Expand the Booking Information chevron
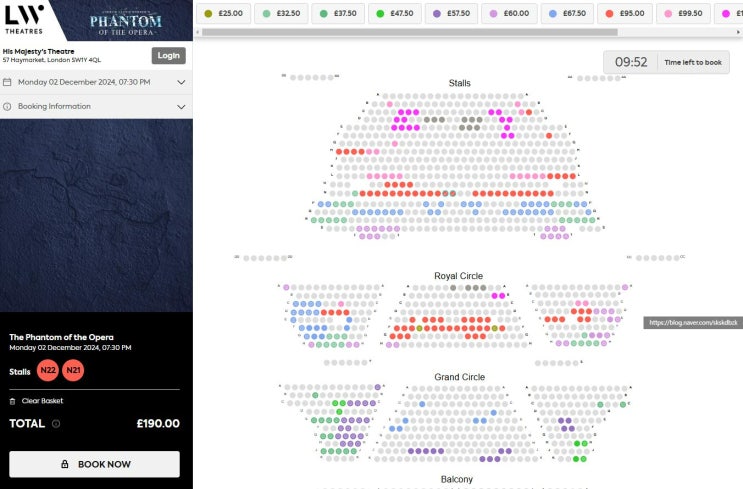This screenshot has height=489, width=743. [181, 106]
